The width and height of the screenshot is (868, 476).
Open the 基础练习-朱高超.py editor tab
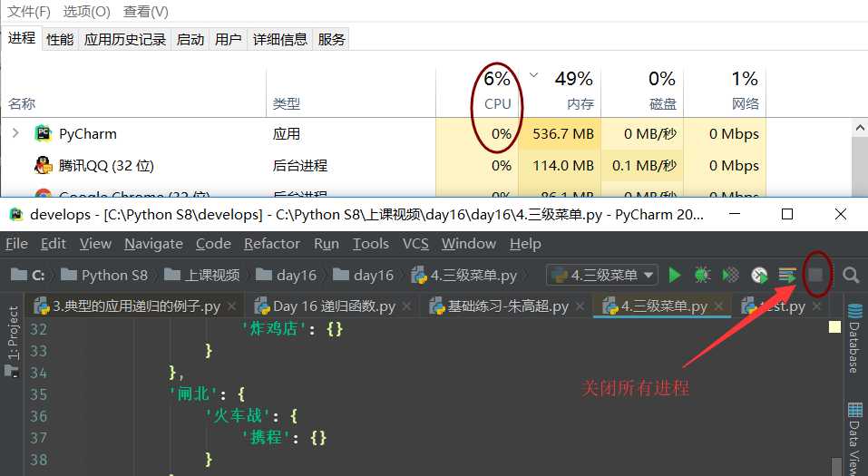(x=508, y=306)
